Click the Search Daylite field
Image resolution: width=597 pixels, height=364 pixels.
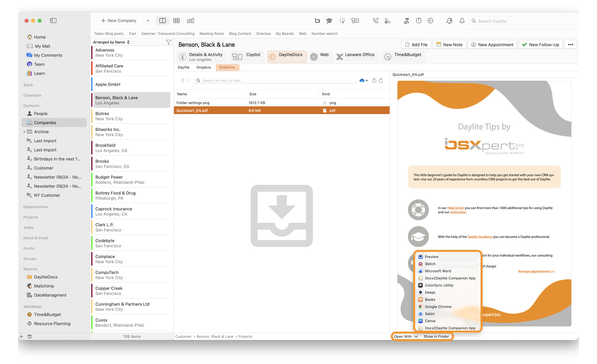(522, 21)
